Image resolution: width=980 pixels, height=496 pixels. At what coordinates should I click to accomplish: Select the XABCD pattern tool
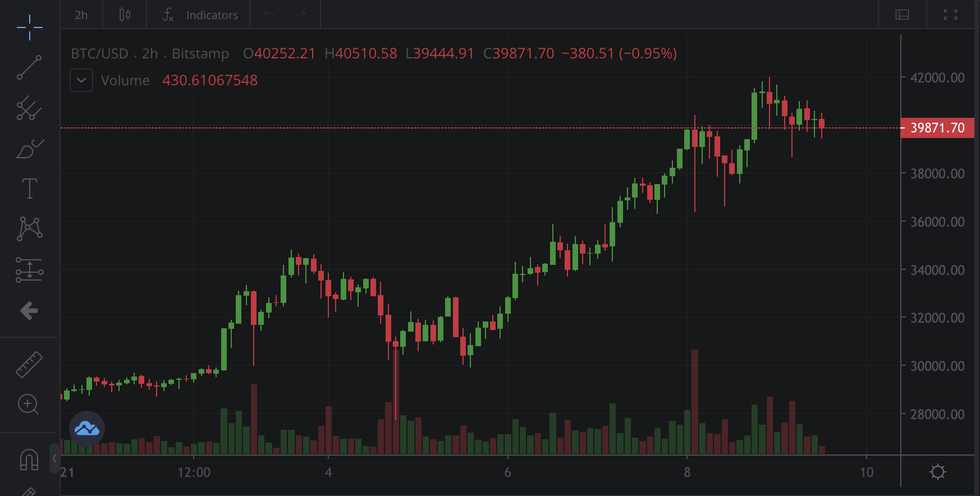[x=29, y=229]
